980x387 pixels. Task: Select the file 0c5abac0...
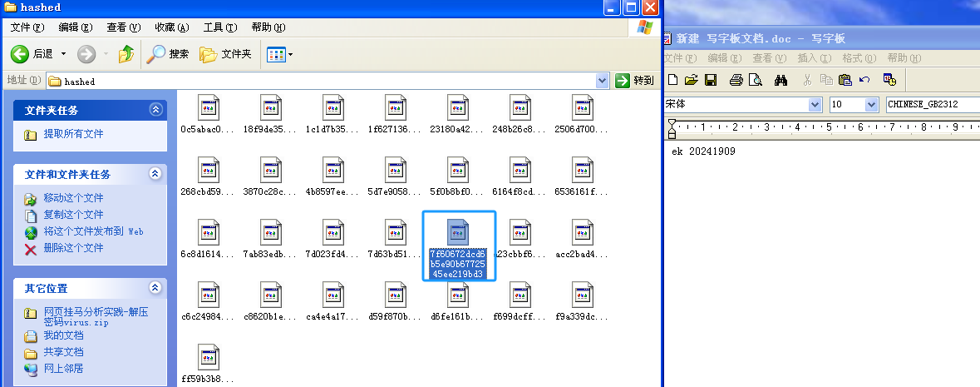pyautogui.click(x=208, y=115)
